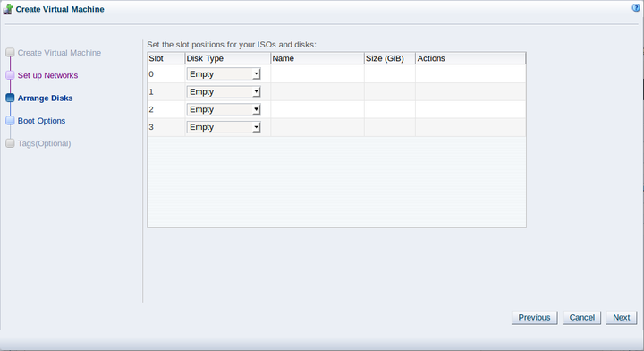Click the Slot column header
This screenshot has height=351, width=644.
click(x=166, y=58)
